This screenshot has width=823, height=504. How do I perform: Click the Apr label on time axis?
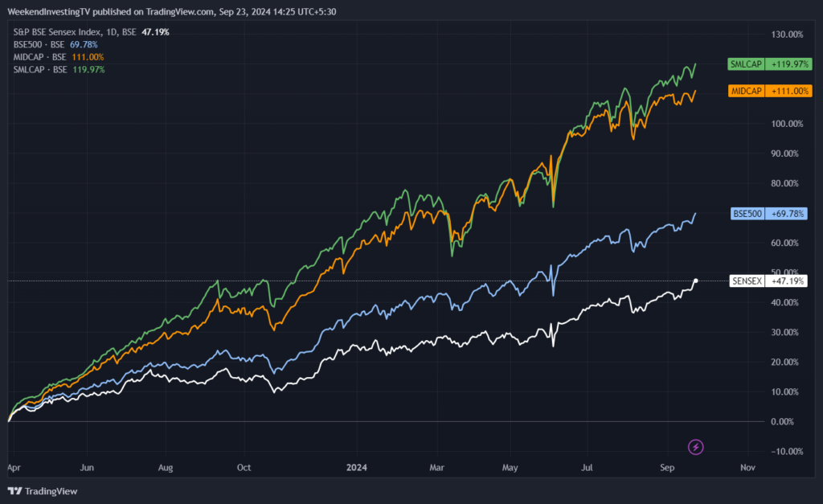click(14, 467)
